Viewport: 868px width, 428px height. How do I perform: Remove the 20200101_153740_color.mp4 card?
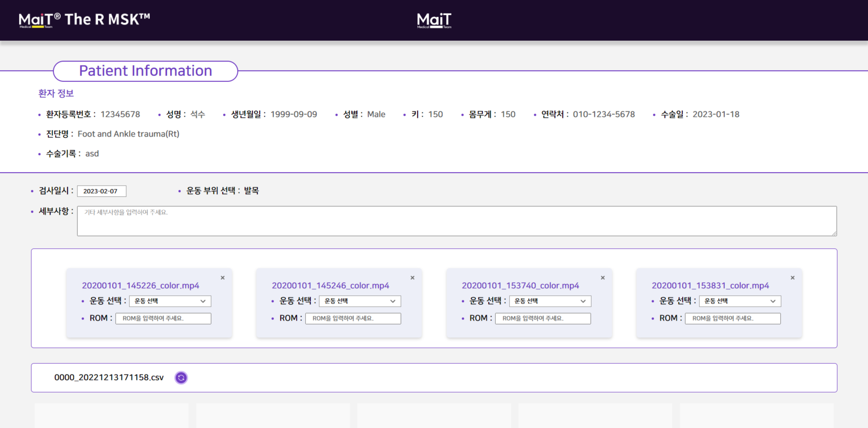pos(602,277)
